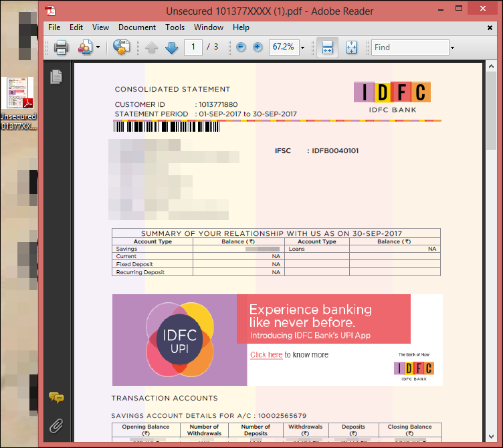This screenshot has height=448, width=503.
Task: Click the vertical scrollbar down arrow
Action: click(491, 436)
